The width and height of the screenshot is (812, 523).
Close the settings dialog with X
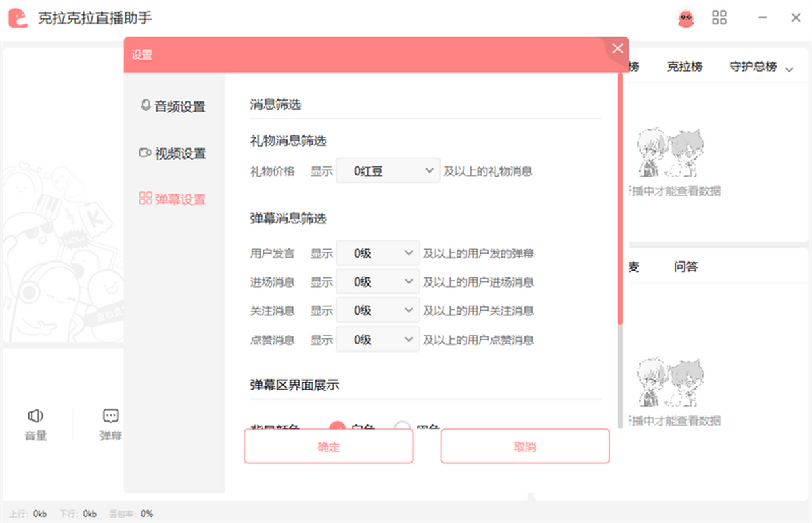(x=617, y=49)
